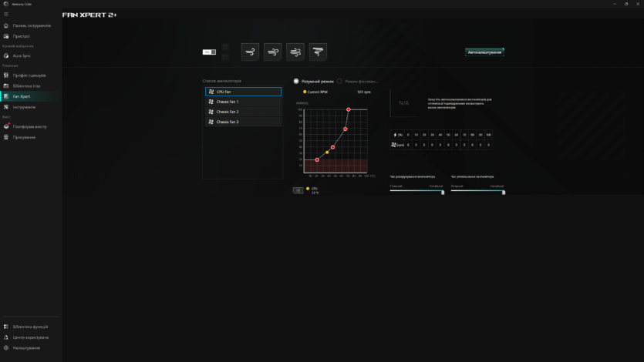Image resolution: width=644 pixels, height=362 pixels.
Task: Select the Режим фіксованих radio button
Action: pos(339,81)
